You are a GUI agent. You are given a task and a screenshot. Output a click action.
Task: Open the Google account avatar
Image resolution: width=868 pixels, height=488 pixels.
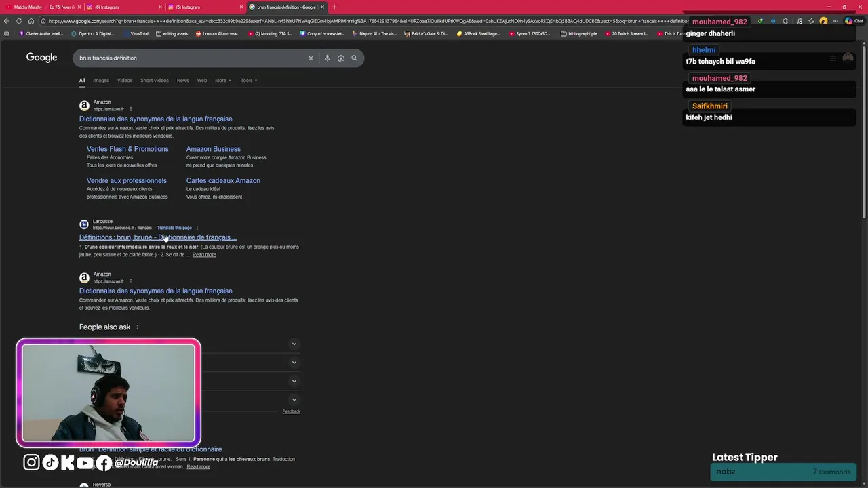point(848,58)
